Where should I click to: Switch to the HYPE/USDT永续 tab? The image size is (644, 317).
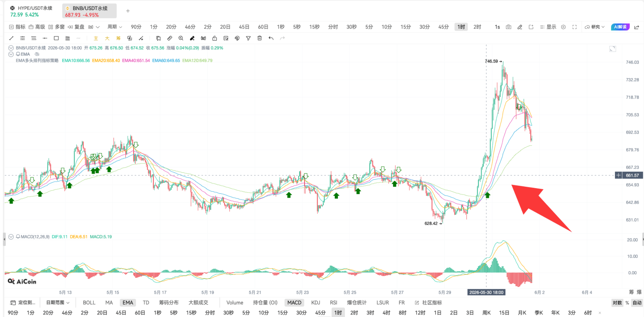click(x=31, y=11)
